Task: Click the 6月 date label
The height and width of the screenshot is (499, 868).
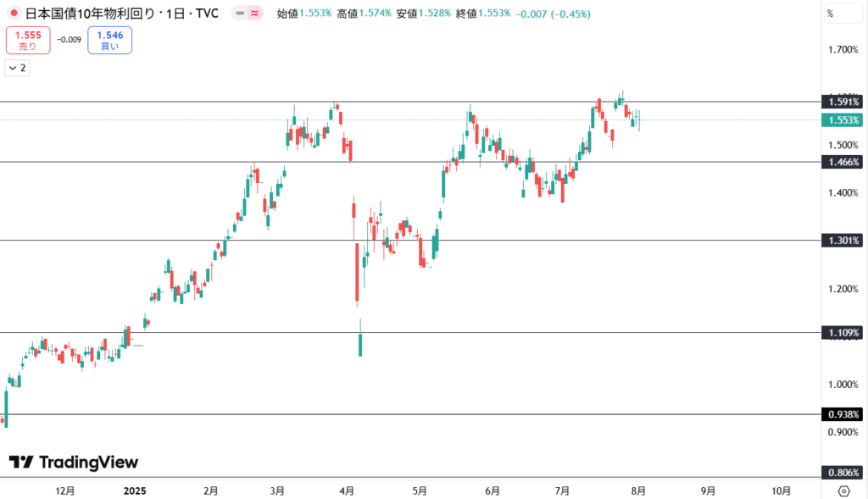Action: 492,491
